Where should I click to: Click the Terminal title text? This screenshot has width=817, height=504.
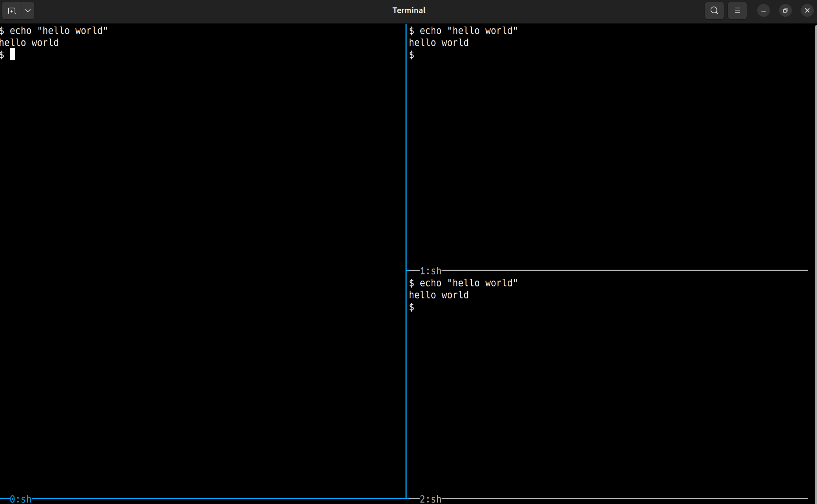pos(409,10)
